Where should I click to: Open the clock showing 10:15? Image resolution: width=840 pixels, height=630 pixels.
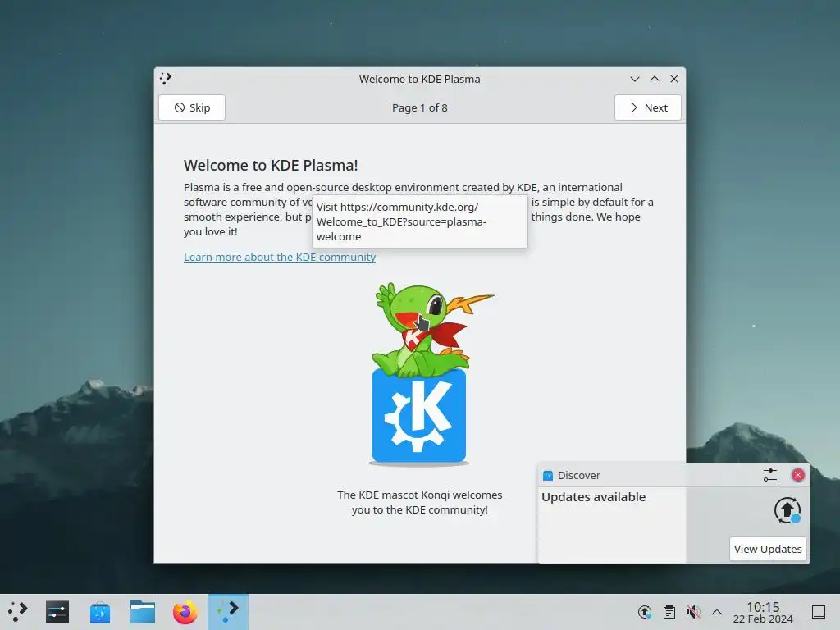pos(763,612)
